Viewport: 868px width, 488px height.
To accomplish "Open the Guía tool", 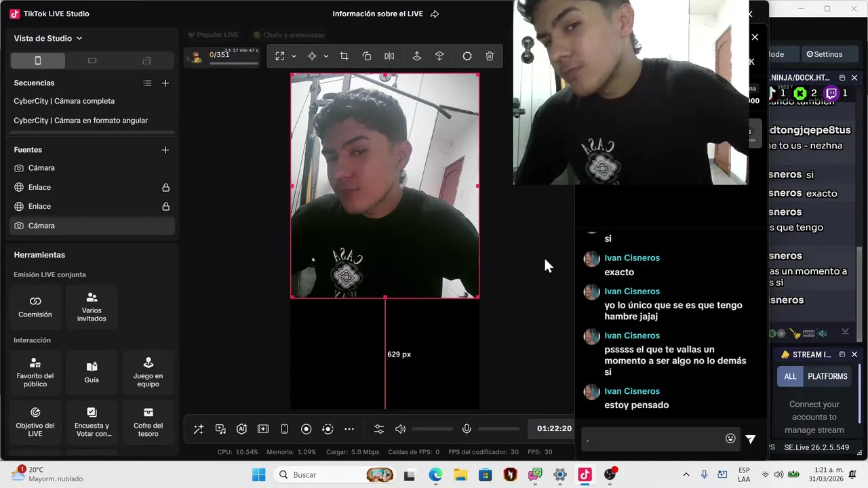I will (92, 372).
